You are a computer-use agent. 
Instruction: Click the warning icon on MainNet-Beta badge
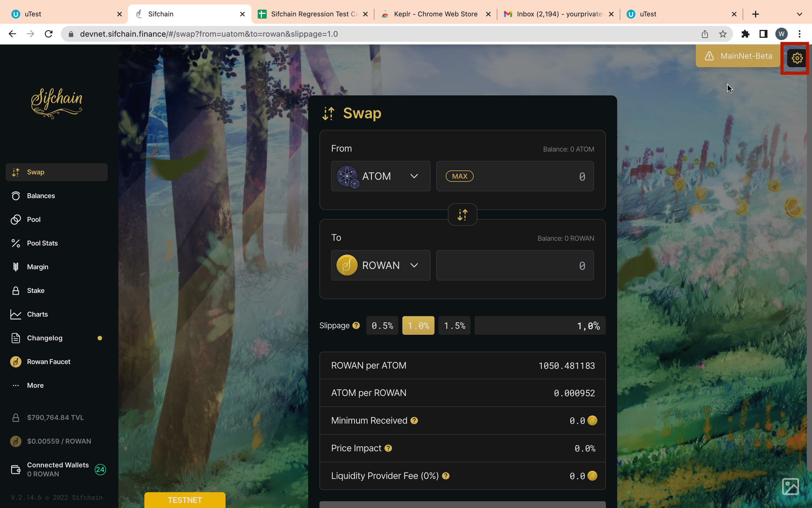[x=709, y=56]
